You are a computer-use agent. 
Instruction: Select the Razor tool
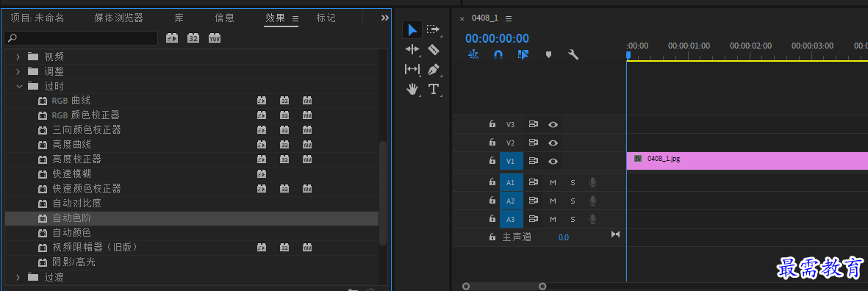click(434, 50)
